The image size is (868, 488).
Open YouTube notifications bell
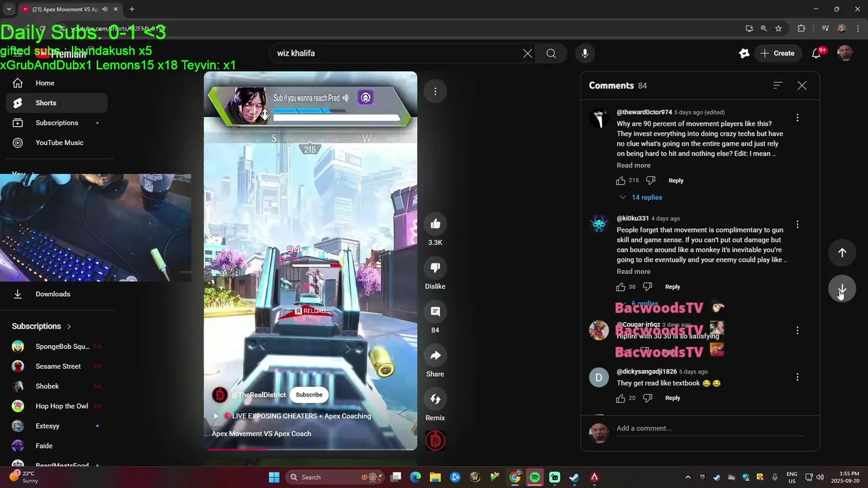pyautogui.click(x=816, y=54)
